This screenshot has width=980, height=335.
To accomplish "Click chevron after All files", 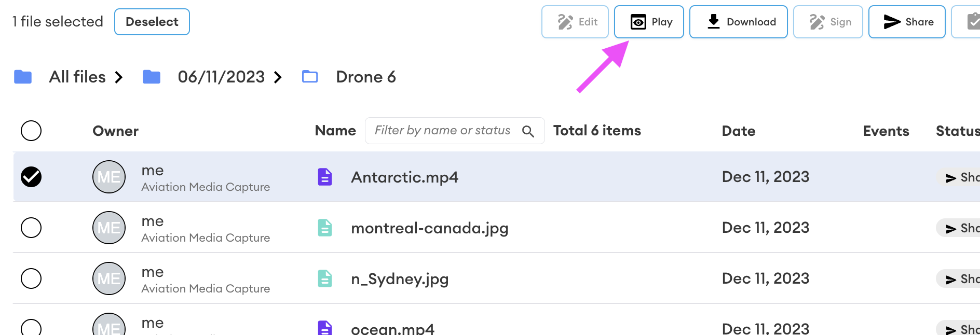I will point(119,77).
